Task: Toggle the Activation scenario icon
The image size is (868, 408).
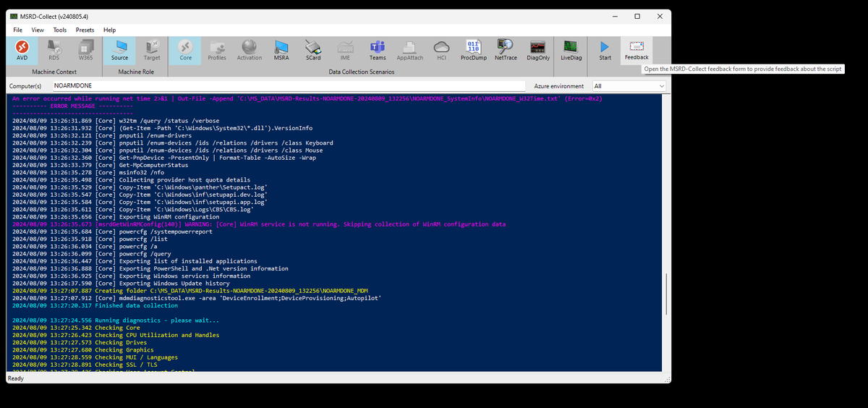Action: coord(250,50)
